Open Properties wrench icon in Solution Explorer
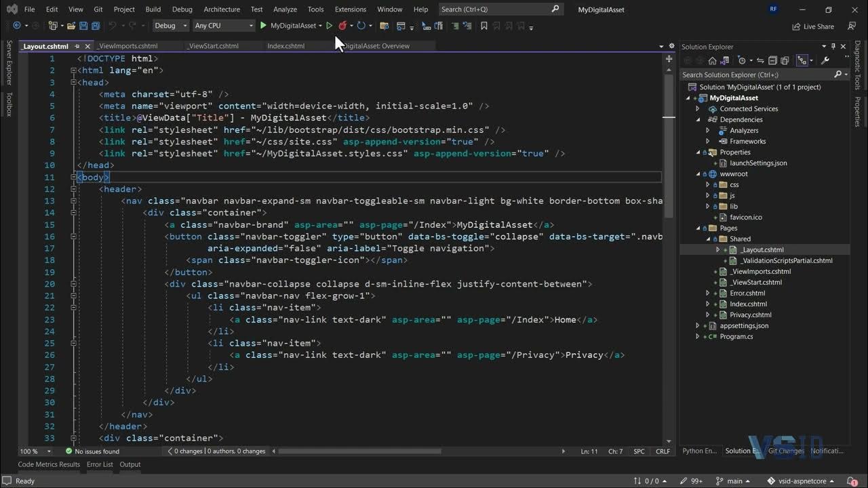 pos(825,60)
